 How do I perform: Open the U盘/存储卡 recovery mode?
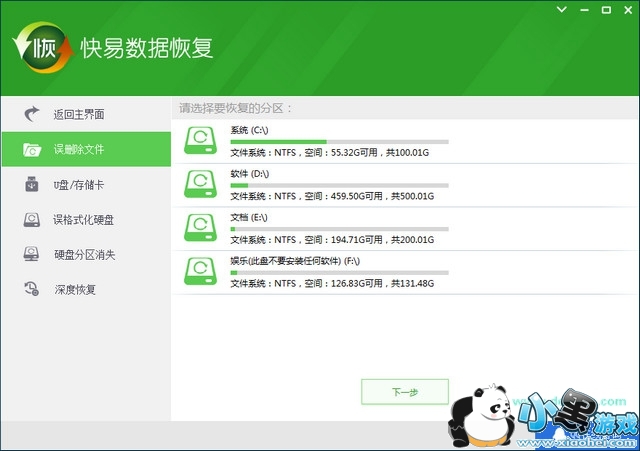[86, 184]
